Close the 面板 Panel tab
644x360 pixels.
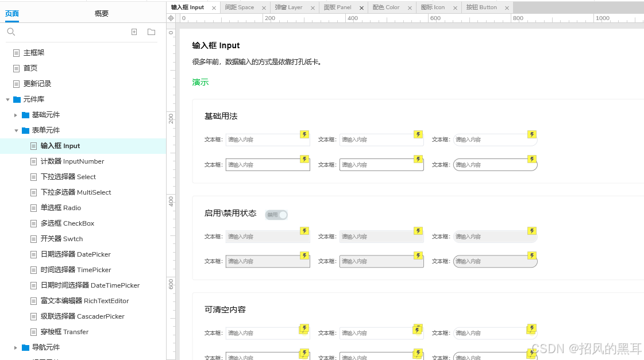(361, 8)
